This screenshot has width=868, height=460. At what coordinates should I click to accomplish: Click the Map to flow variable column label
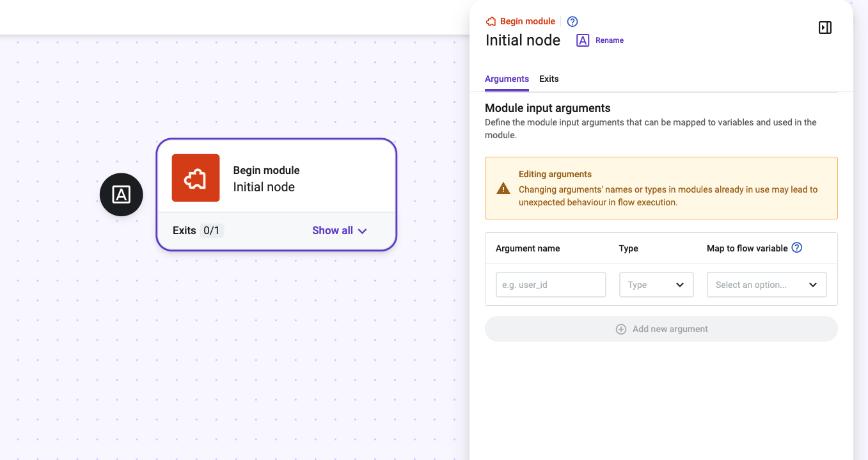[747, 248]
